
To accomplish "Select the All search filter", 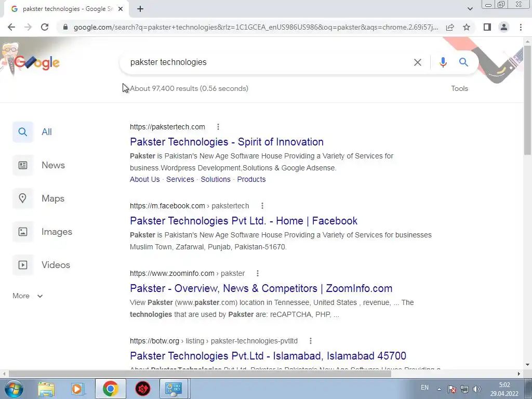I will 33,132.
